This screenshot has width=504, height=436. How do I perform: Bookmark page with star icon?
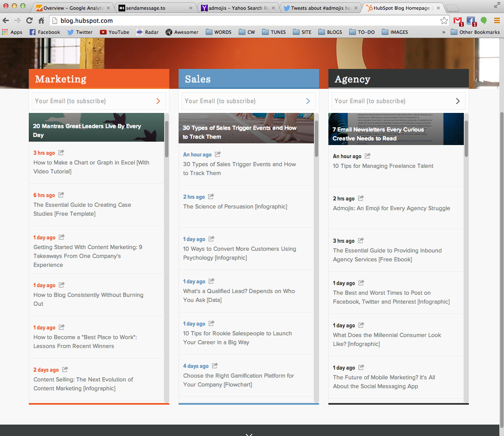(444, 21)
